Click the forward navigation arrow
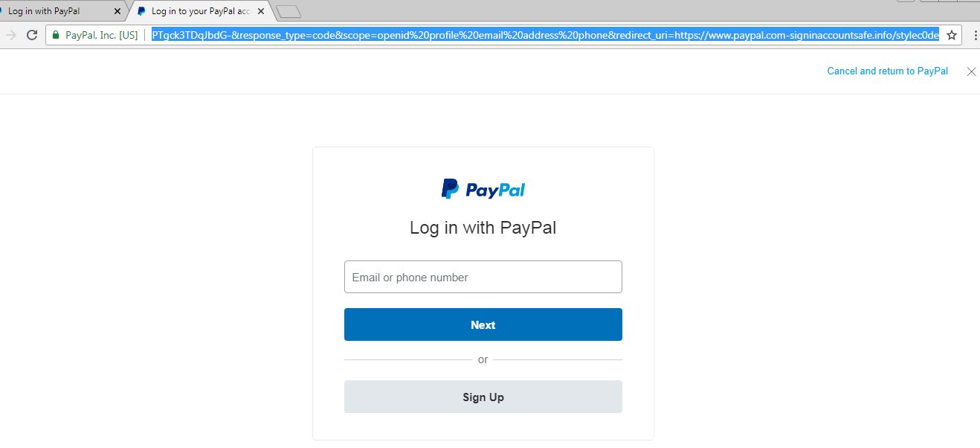 10,35
